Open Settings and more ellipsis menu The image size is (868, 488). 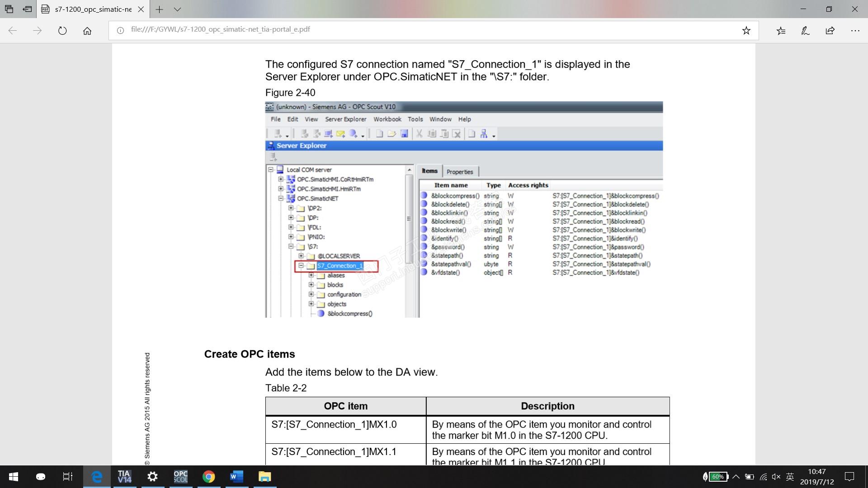[855, 31]
